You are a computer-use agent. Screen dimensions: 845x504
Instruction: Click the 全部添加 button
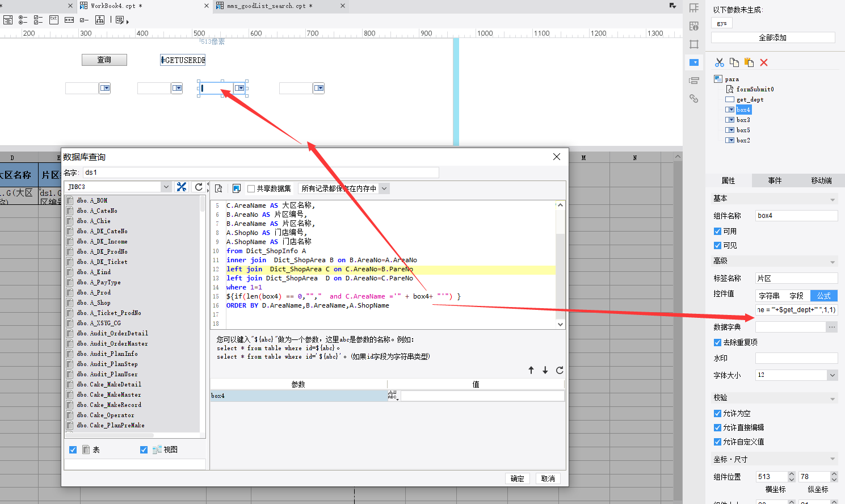tap(773, 37)
